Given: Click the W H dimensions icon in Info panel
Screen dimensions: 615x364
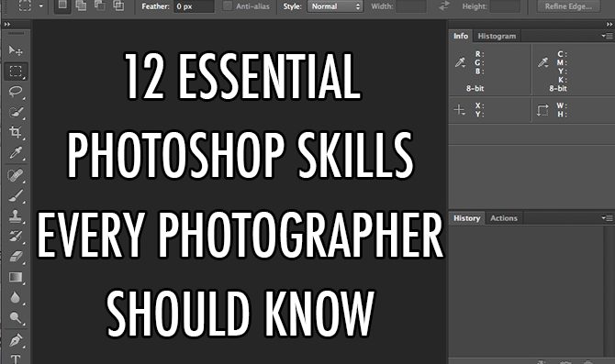Looking at the screenshot, I should coord(542,110).
